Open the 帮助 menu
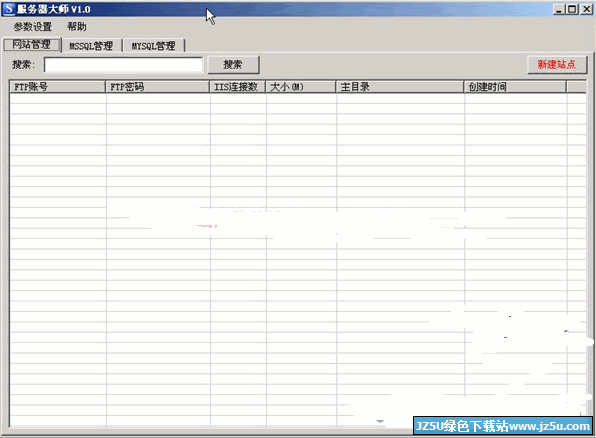The image size is (596, 438). (76, 27)
